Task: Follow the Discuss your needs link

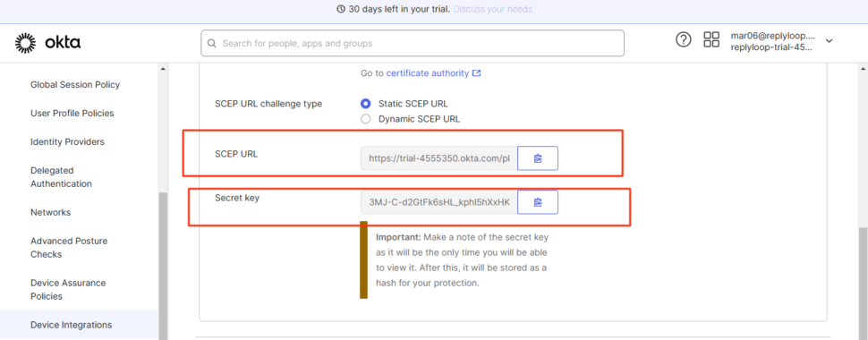Action: pos(493,10)
